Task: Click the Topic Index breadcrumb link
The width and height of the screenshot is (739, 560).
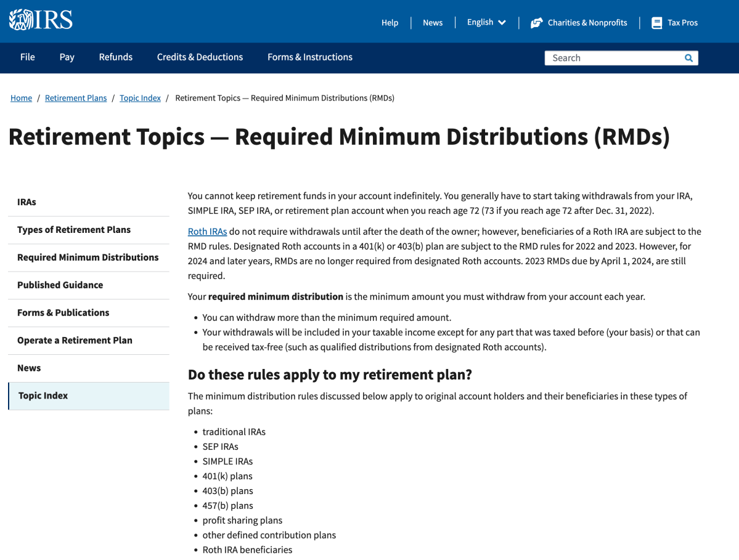Action: [140, 98]
